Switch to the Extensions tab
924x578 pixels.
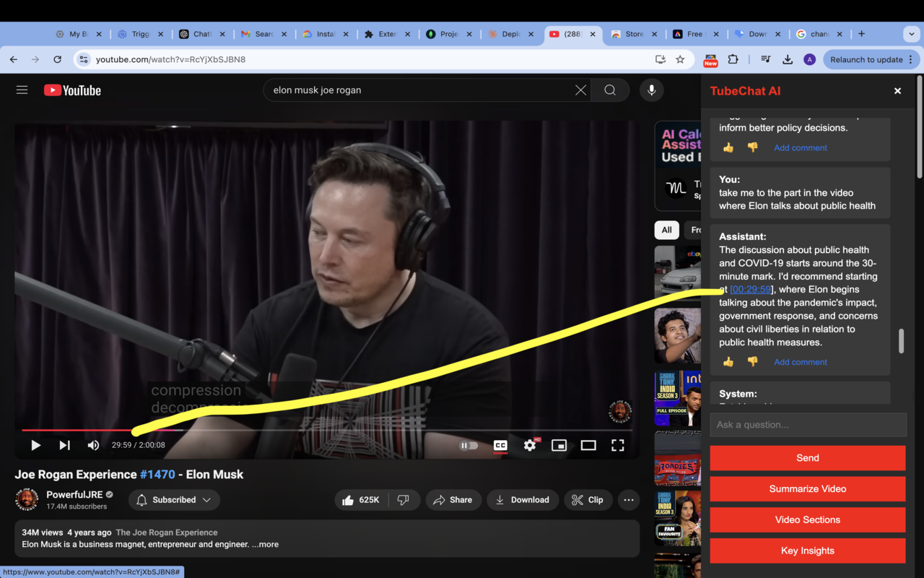388,34
